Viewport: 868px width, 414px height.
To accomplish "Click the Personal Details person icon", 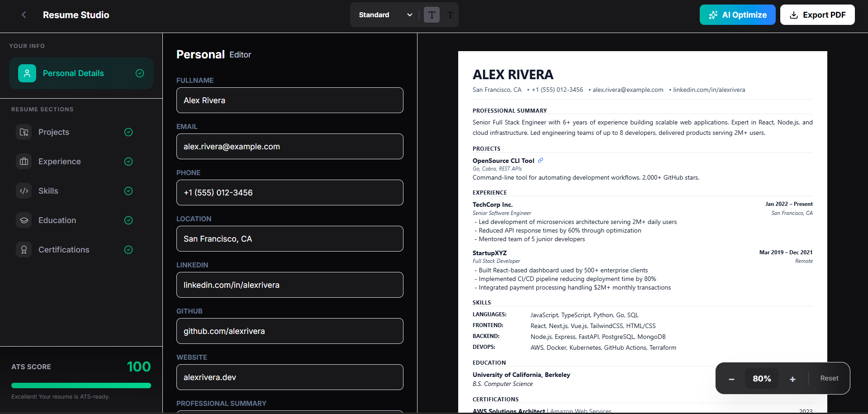I will [27, 73].
